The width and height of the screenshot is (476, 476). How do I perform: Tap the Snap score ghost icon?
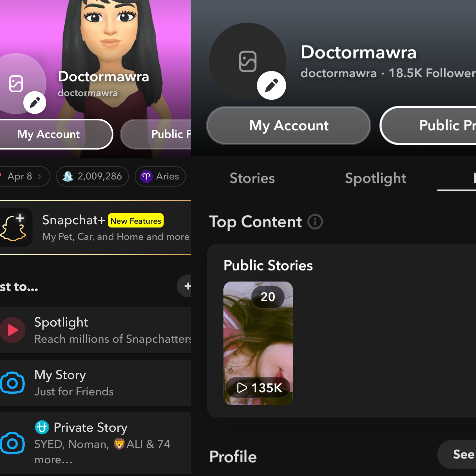tap(68, 176)
